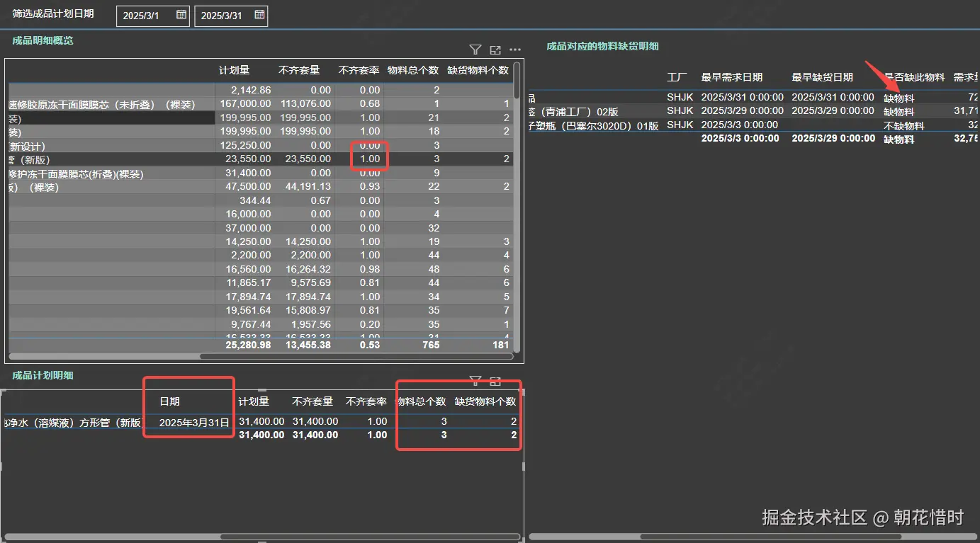Screen dimensions: 980x543
Task: Click the 筛选成品计划日期 slicer label
Action: 53,13
